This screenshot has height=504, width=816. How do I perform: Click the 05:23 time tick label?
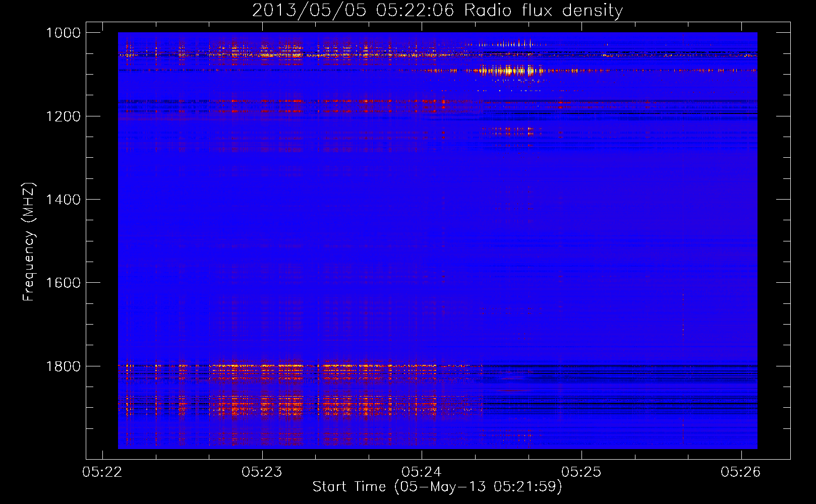pyautogui.click(x=262, y=472)
